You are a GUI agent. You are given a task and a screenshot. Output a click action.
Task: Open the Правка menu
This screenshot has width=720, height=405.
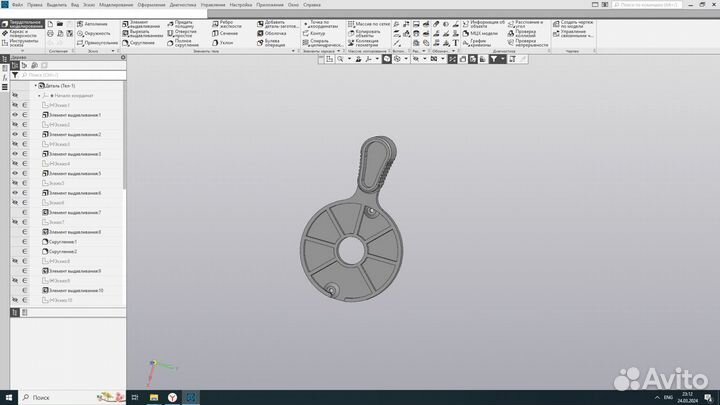point(35,5)
